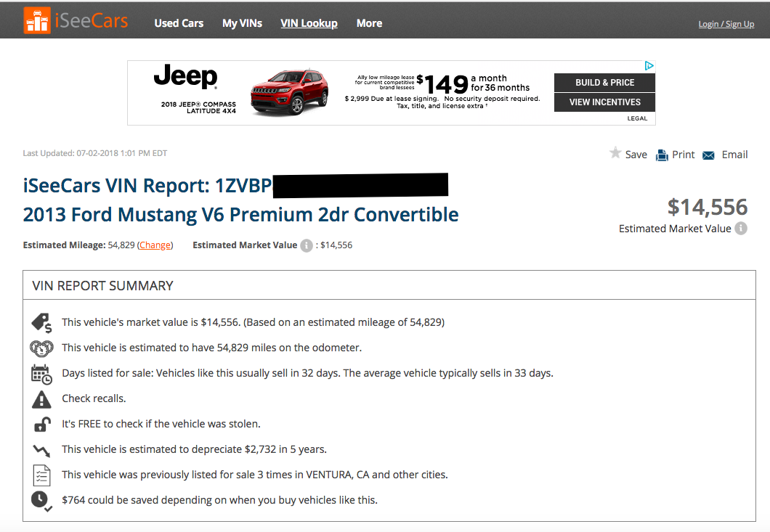Viewport: 770px width, 532px height.
Task: Click the price tag market value icon
Action: click(x=41, y=322)
